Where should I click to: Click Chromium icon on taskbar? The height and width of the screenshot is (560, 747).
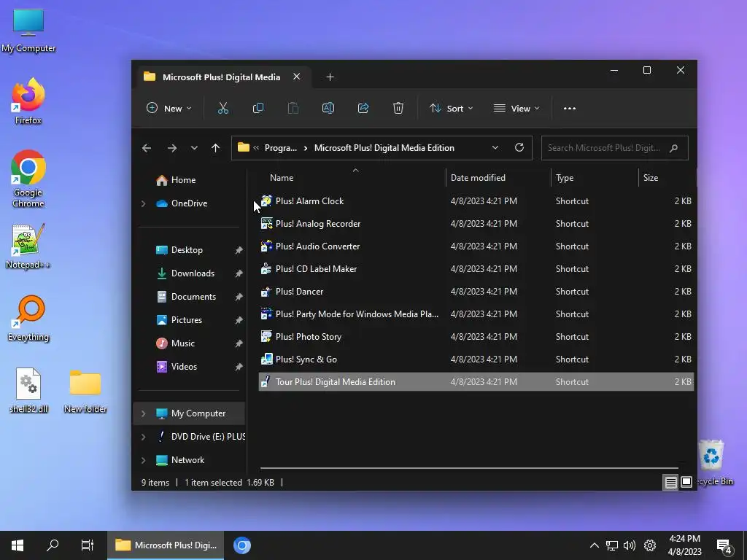242,545
